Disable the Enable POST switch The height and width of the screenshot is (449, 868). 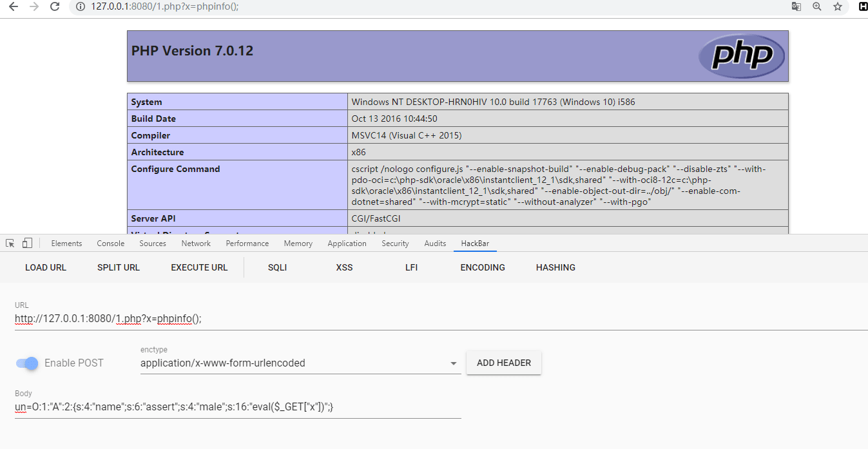click(x=27, y=363)
